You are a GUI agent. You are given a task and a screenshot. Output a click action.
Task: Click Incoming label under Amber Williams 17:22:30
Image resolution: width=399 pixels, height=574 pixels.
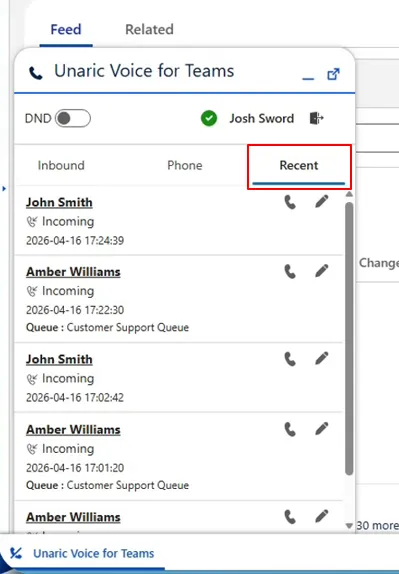[x=68, y=291]
